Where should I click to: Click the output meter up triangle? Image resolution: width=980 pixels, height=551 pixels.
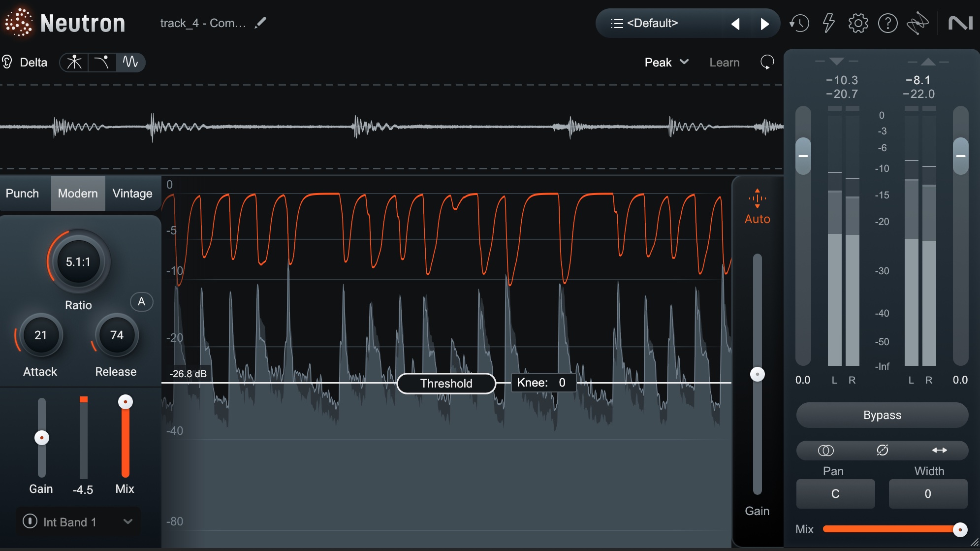click(928, 62)
